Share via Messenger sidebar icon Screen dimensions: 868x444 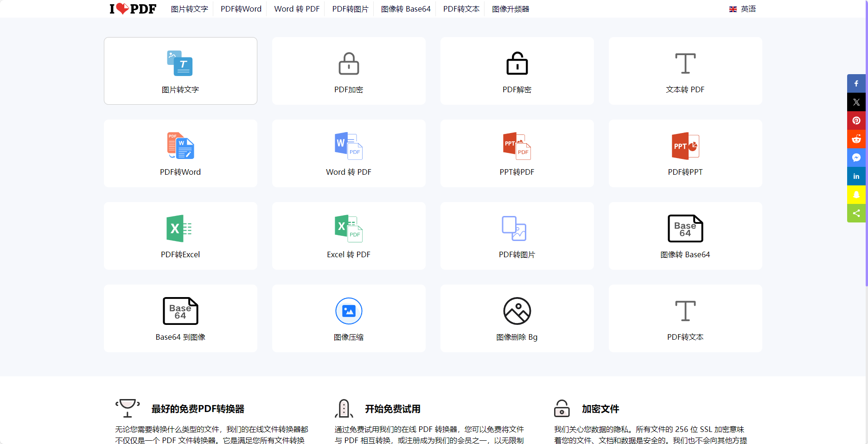tap(856, 158)
